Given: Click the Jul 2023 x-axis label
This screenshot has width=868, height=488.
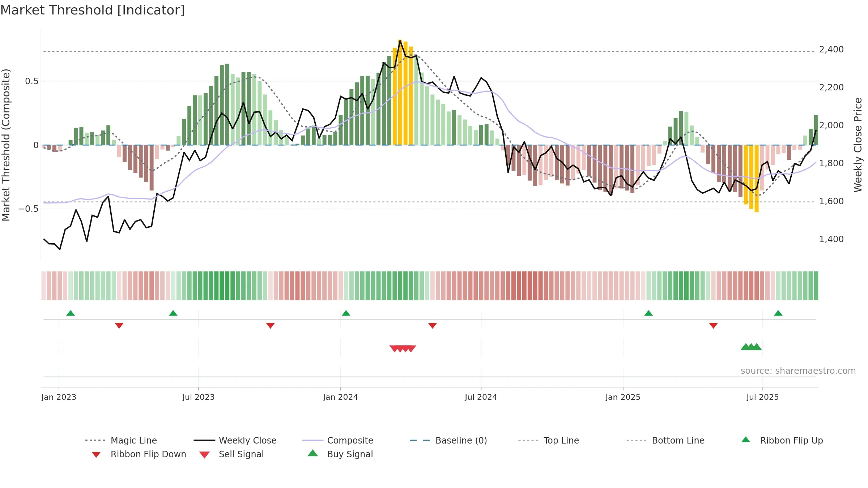Looking at the screenshot, I should (x=199, y=397).
